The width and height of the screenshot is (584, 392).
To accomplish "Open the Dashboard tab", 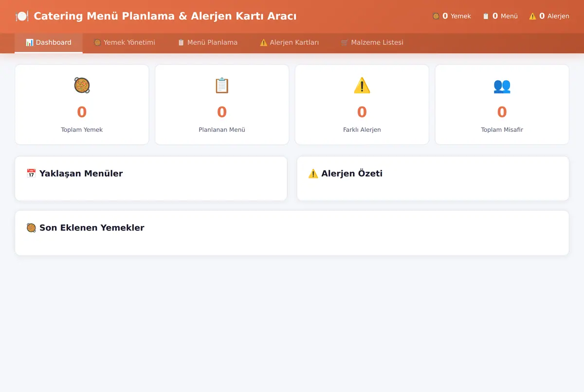I will coord(49,43).
